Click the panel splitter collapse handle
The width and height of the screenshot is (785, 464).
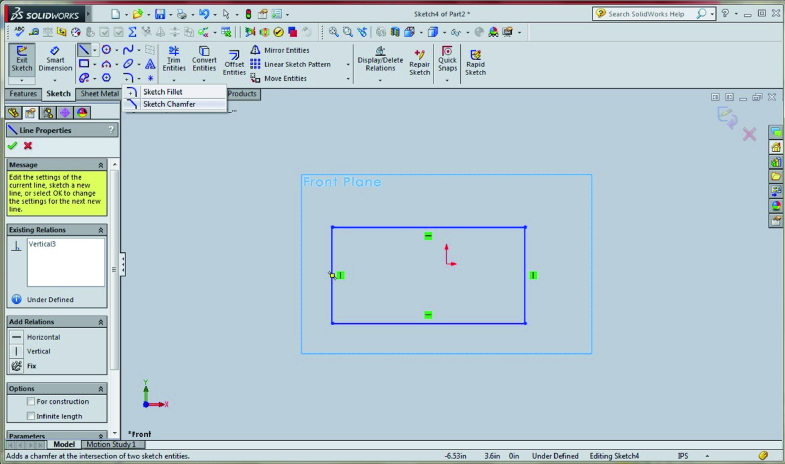click(123, 264)
